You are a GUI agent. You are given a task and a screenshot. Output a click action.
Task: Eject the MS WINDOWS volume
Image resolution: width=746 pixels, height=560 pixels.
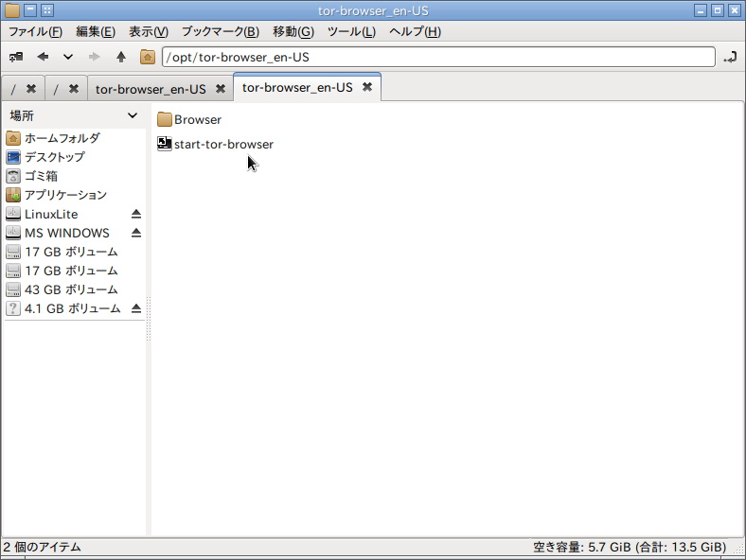coord(136,233)
